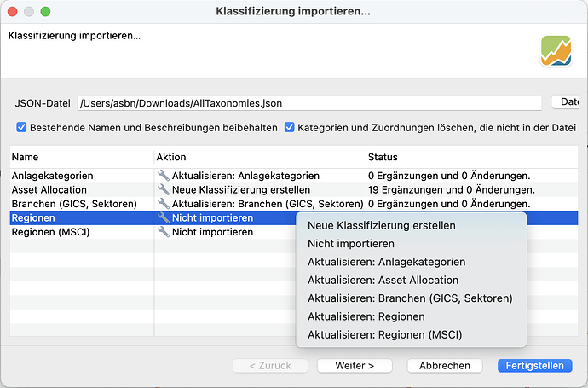Click the JSON-Datei path input field

(308, 103)
